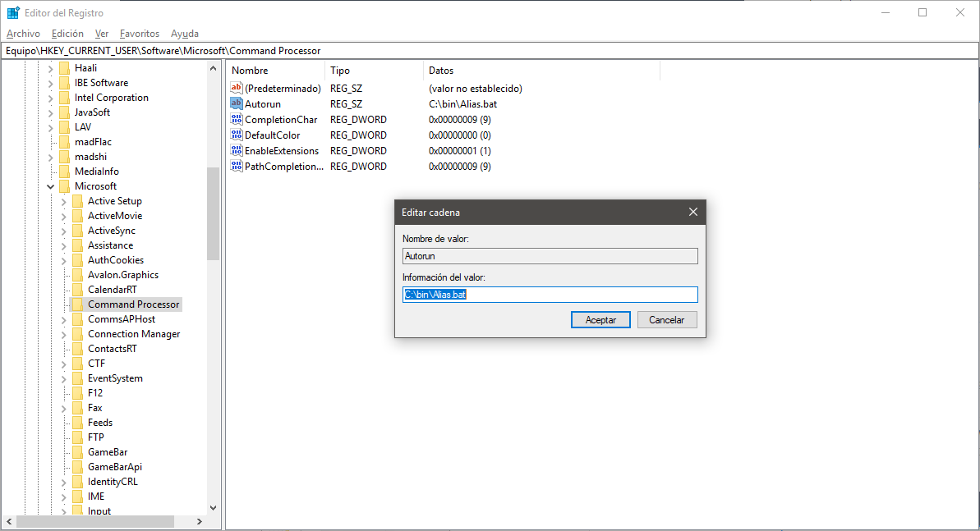Click the MediaInfo folder icon
The width and height of the screenshot is (980, 531).
point(64,172)
